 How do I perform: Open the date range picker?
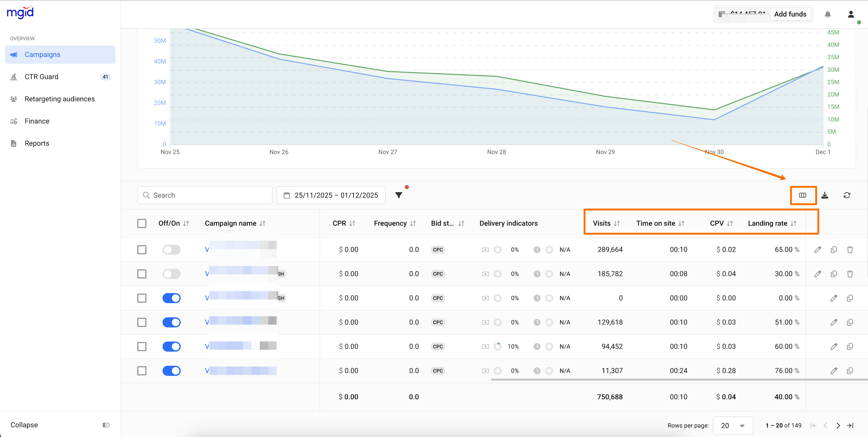(x=331, y=195)
